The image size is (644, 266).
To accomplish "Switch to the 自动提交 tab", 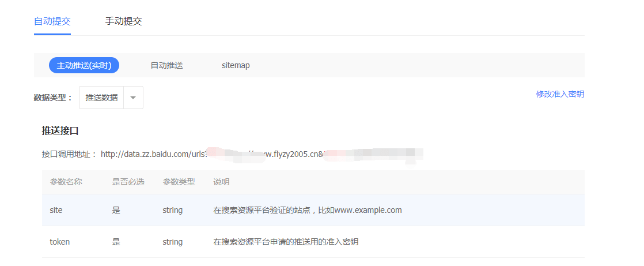I will point(52,21).
